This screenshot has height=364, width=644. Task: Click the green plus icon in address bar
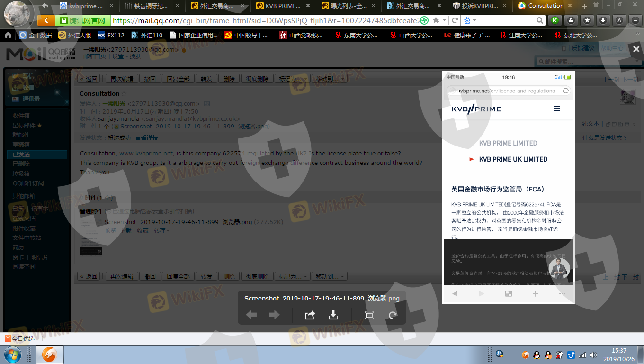425,21
